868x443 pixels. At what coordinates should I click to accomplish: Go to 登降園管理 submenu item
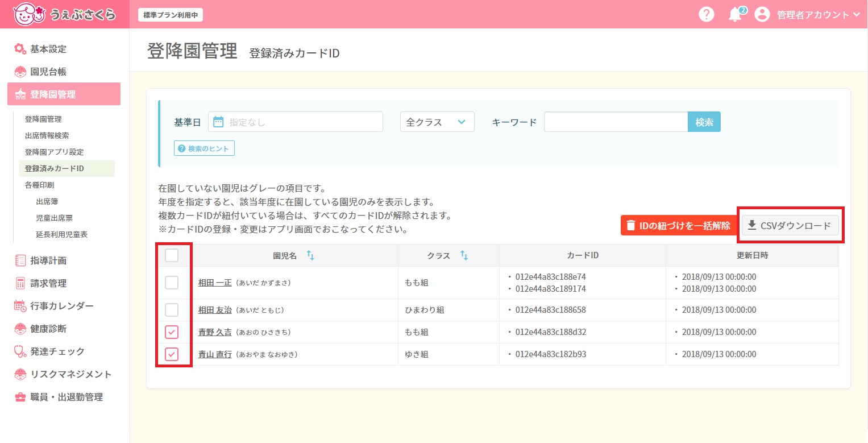pyautogui.click(x=43, y=119)
